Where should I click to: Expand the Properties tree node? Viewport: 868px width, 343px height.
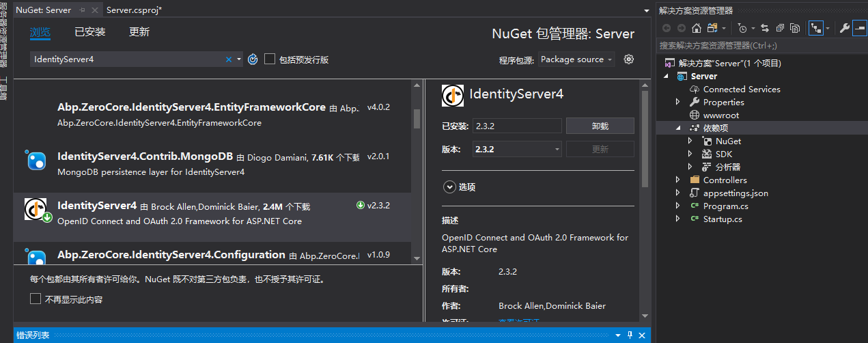pyautogui.click(x=677, y=102)
